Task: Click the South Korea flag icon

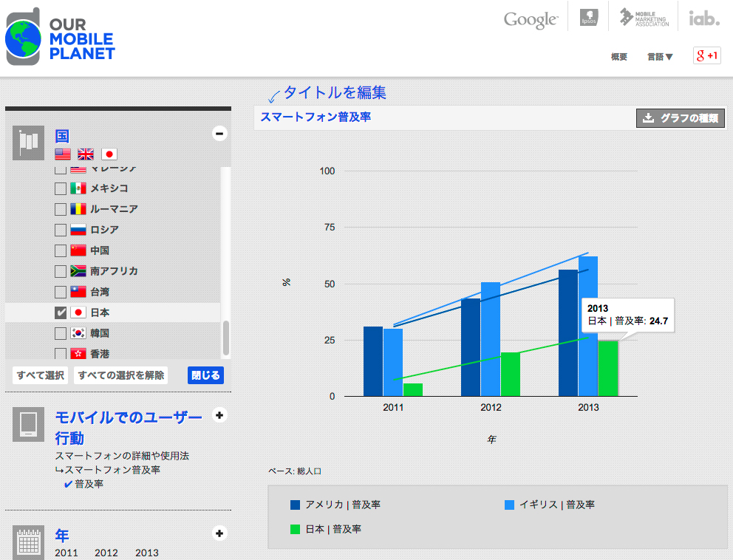Action: (x=78, y=332)
